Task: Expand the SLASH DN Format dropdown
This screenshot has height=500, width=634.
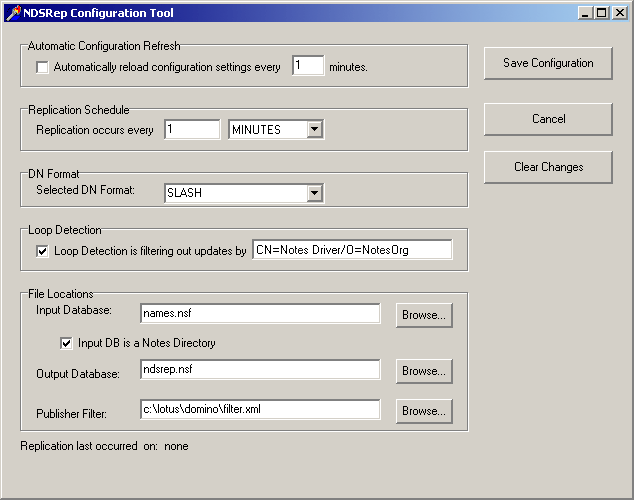Action: (315, 193)
